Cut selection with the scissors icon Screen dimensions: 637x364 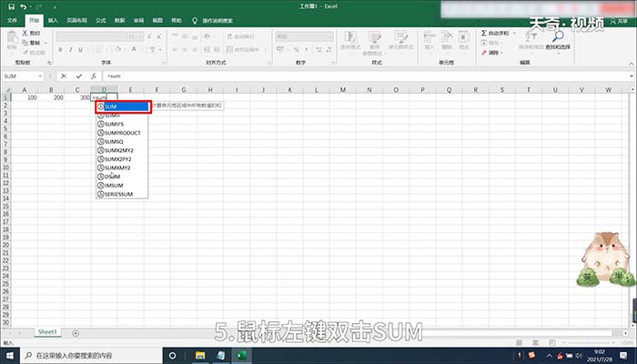tap(25, 33)
